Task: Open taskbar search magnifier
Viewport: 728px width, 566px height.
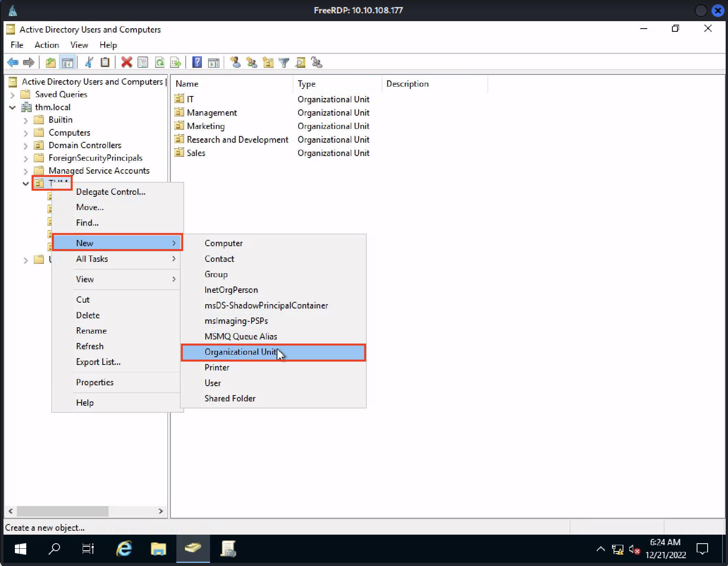Action: pyautogui.click(x=54, y=549)
